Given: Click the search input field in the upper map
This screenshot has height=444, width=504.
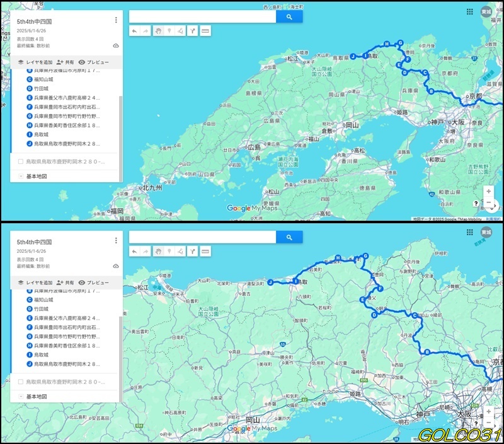Looking at the screenshot, I should tap(202, 17).
